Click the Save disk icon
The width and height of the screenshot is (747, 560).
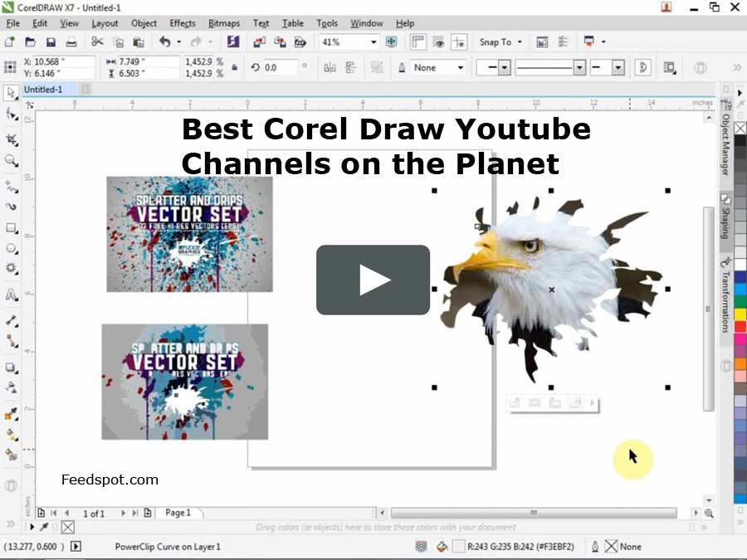tap(51, 42)
